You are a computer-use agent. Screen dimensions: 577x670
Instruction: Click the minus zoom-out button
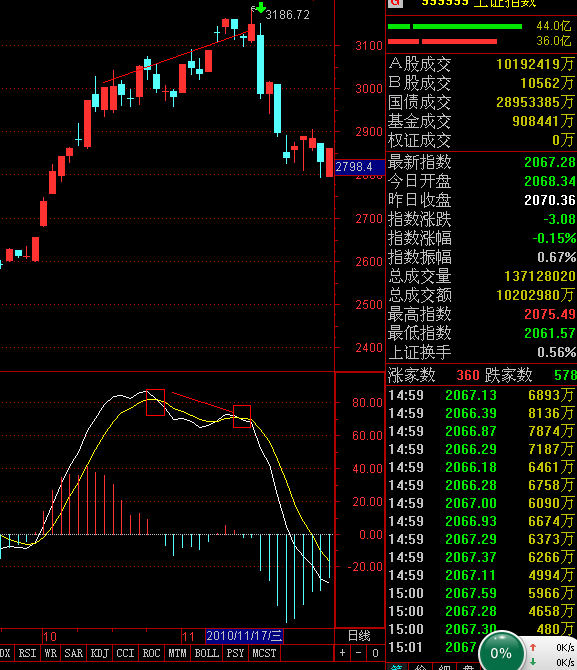[x=359, y=653]
